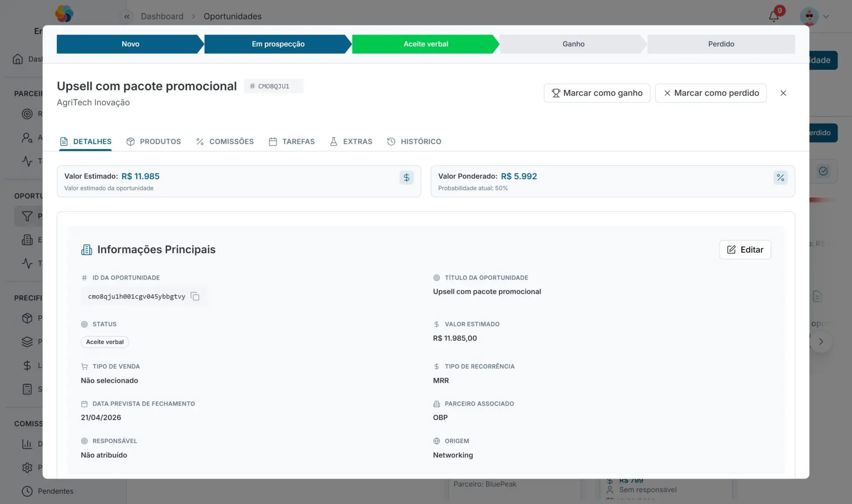The width and height of the screenshot is (852, 504).
Task: Click the Aceite verbal status badge
Action: coord(105,342)
